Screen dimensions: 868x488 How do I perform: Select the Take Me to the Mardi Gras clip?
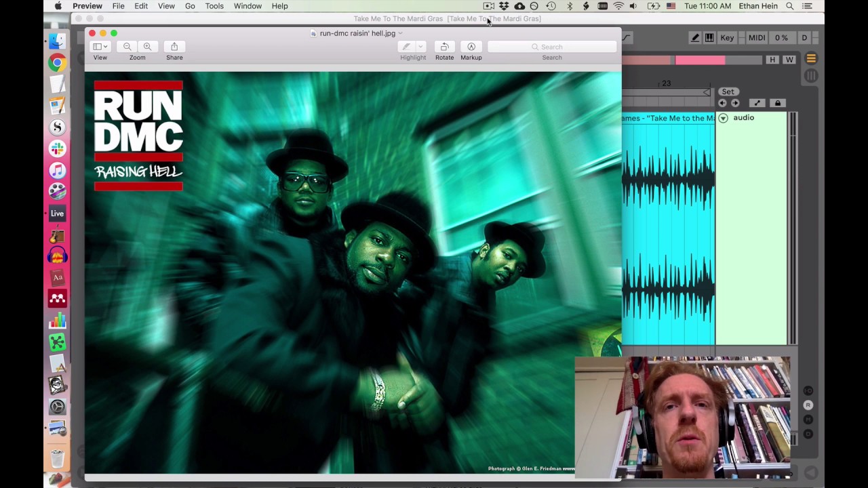(x=669, y=118)
